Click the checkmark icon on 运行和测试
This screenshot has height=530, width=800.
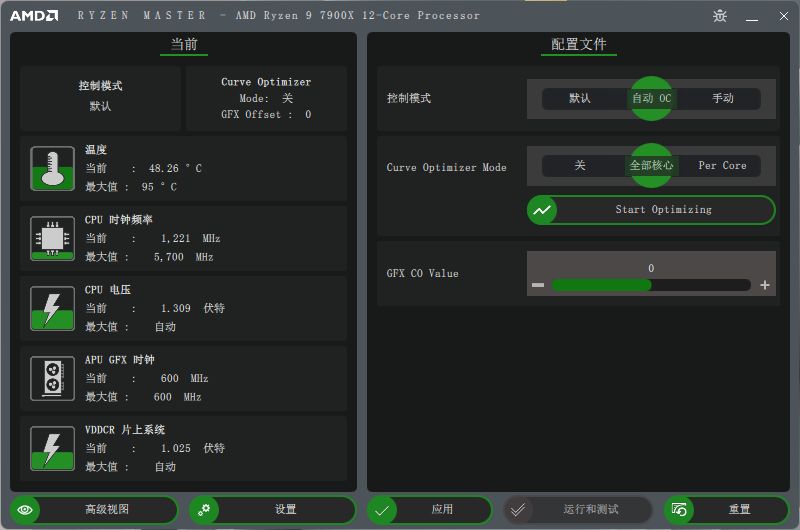point(518,510)
